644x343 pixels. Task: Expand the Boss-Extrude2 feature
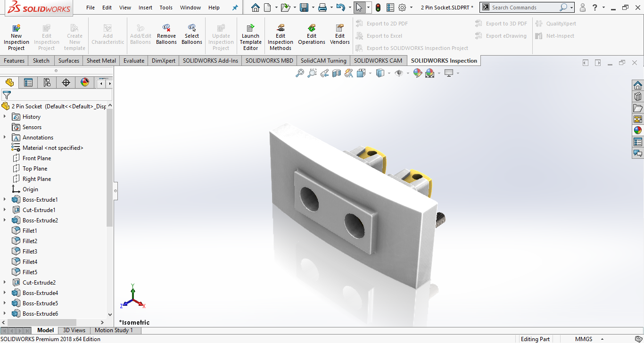click(5, 220)
